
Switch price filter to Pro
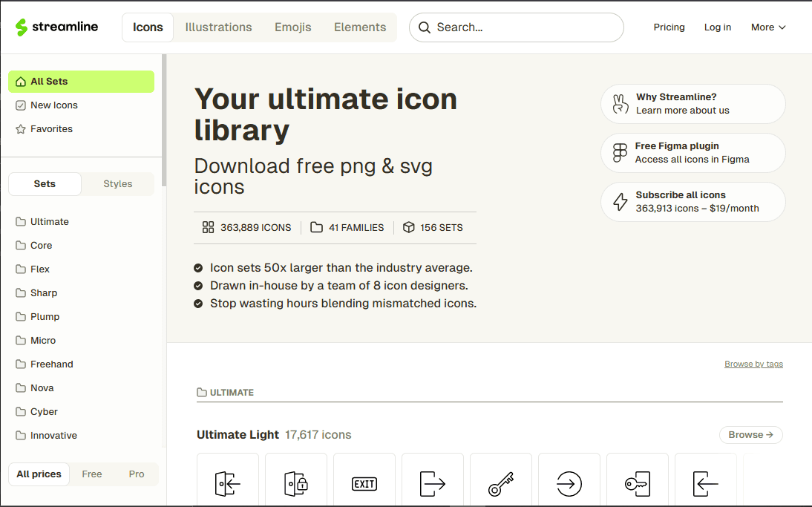(x=137, y=474)
